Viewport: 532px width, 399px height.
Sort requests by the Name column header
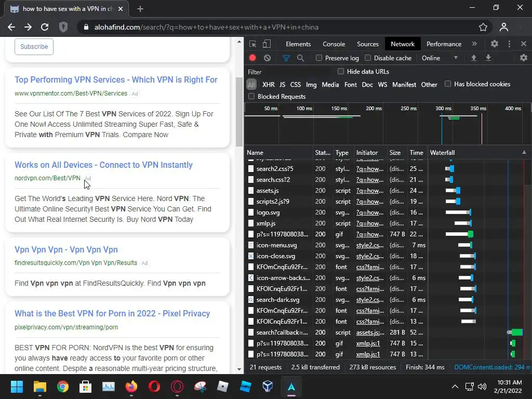pos(278,152)
